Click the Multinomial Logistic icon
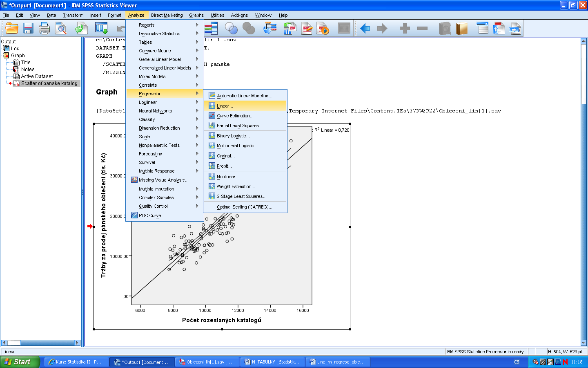The width and height of the screenshot is (588, 368). click(x=212, y=145)
